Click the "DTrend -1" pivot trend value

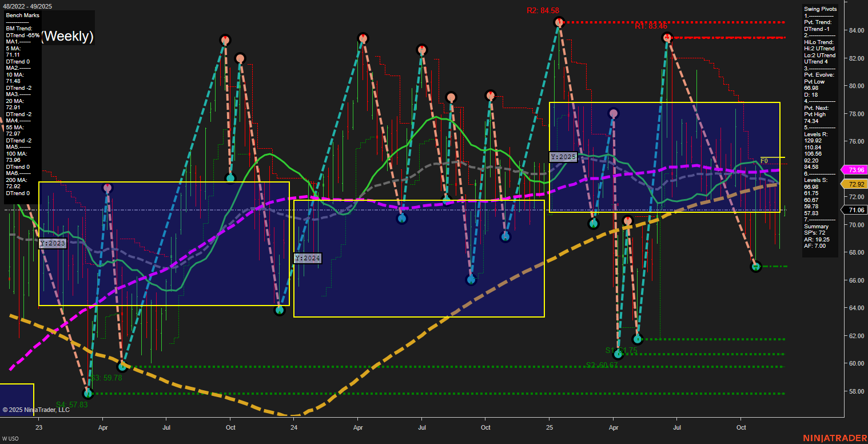[x=817, y=29]
